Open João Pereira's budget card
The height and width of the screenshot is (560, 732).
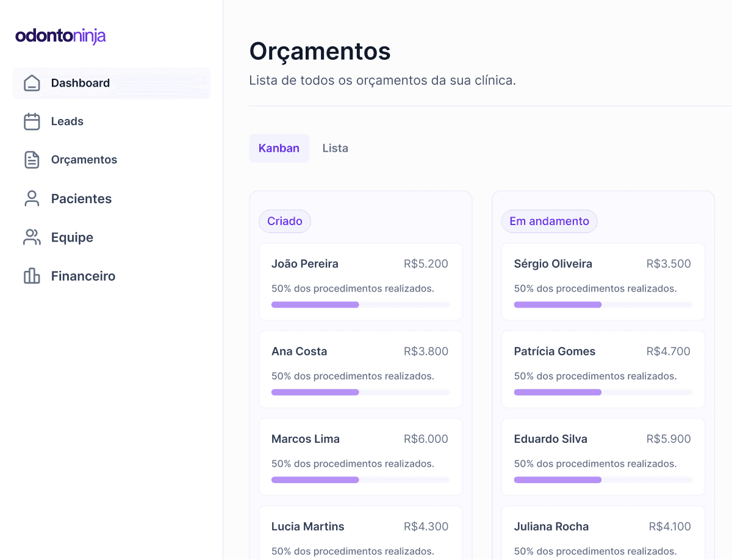[361, 282]
